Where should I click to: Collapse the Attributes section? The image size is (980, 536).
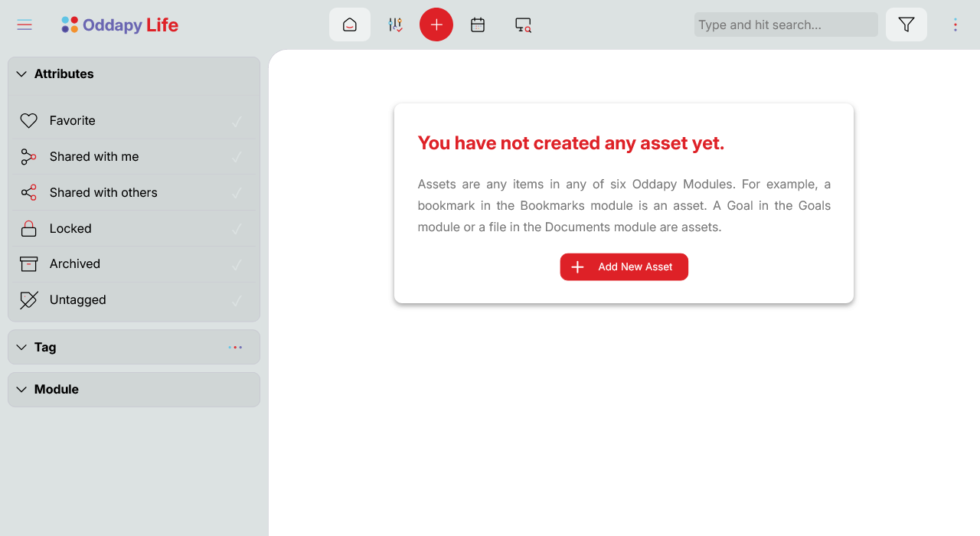coord(21,74)
